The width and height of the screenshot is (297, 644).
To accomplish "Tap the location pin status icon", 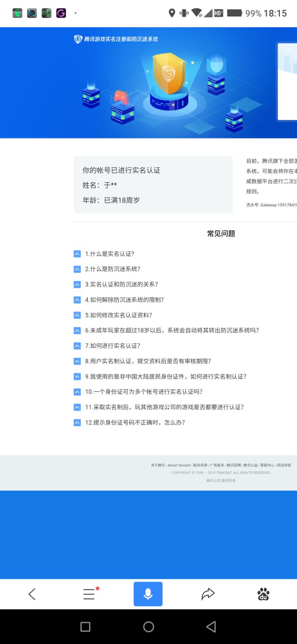I will point(172,13).
